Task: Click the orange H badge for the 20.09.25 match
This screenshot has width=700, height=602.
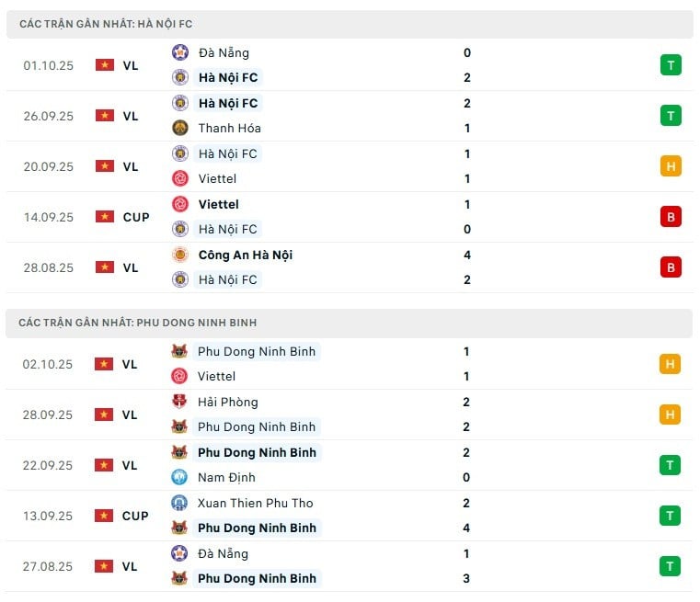Action: (x=671, y=166)
